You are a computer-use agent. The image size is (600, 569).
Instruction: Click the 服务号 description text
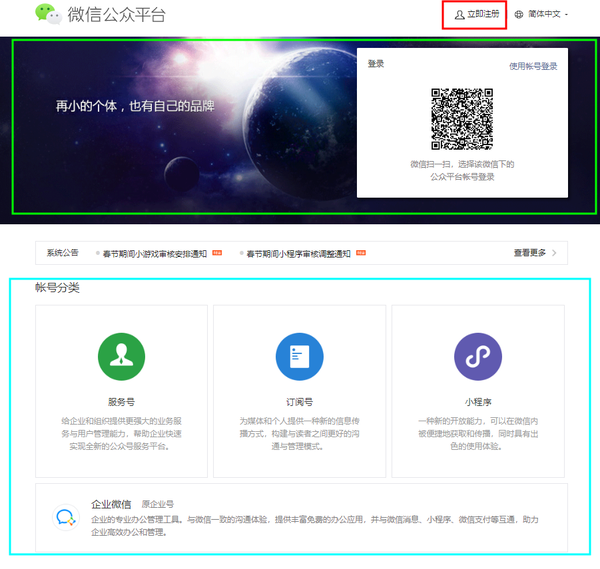[121, 434]
